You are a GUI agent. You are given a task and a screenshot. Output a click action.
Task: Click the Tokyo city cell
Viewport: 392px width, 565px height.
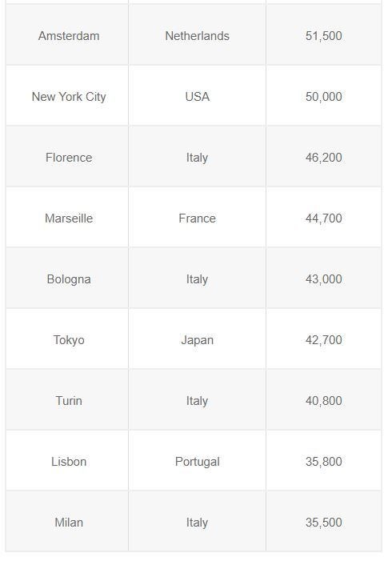(67, 339)
